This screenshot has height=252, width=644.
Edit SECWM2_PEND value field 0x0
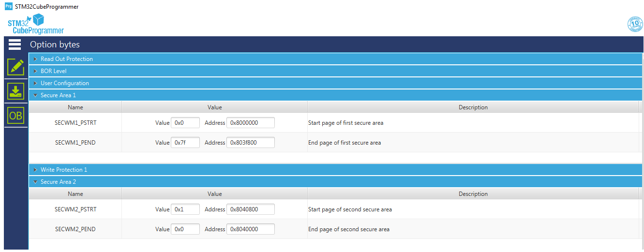[x=185, y=229]
